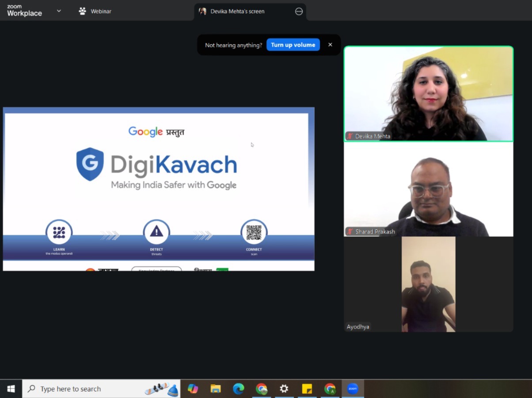This screenshot has height=398, width=532.
Task: Click the shared DigiKavach slide
Action: click(159, 189)
